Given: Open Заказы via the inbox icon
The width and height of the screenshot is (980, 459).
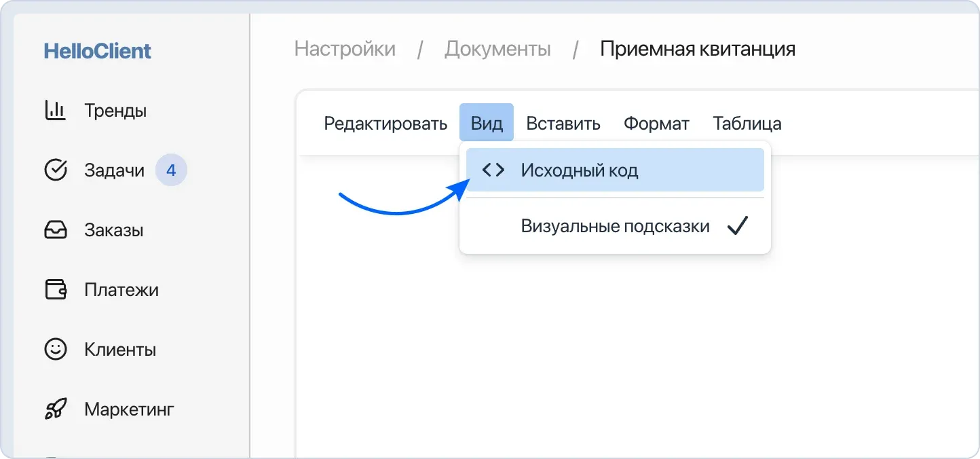Looking at the screenshot, I should pos(56,229).
